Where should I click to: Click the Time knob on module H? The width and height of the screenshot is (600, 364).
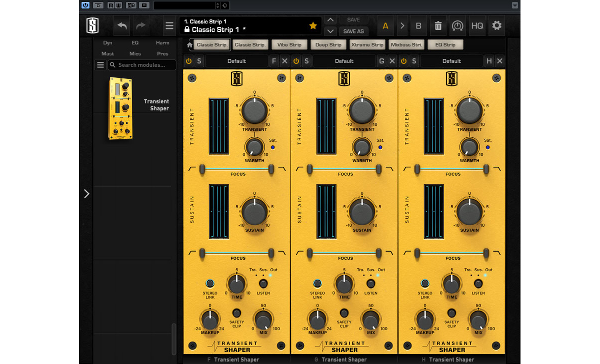pyautogui.click(x=452, y=284)
